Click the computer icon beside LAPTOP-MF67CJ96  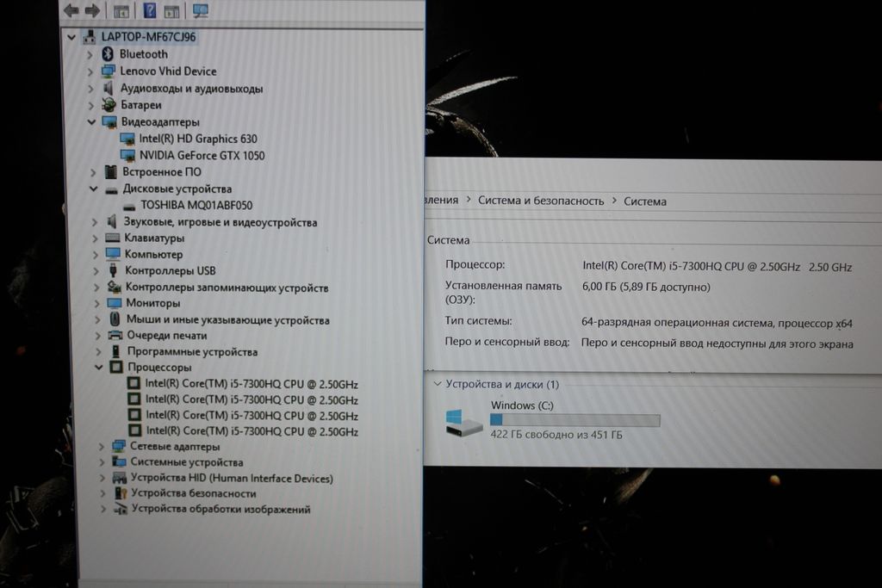click(x=90, y=37)
